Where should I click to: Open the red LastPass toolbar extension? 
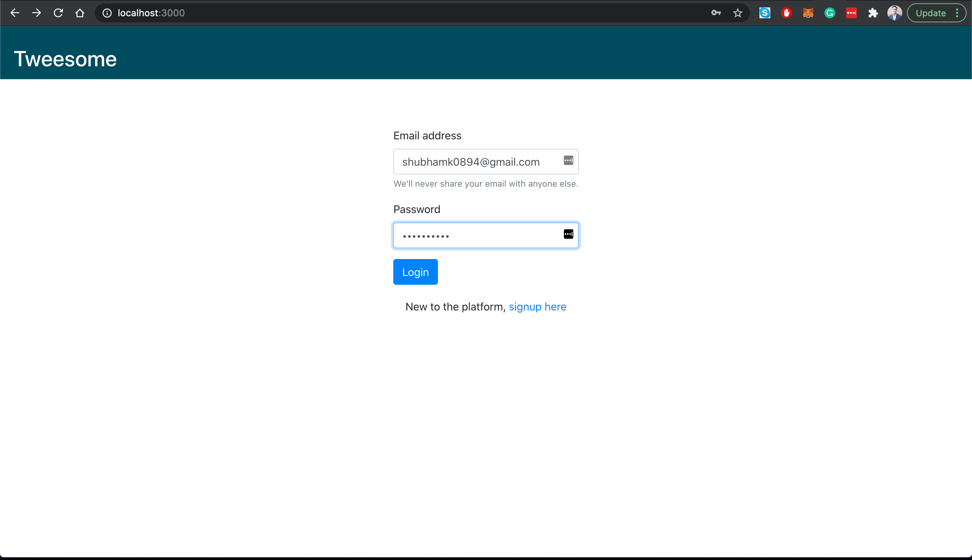coord(851,13)
